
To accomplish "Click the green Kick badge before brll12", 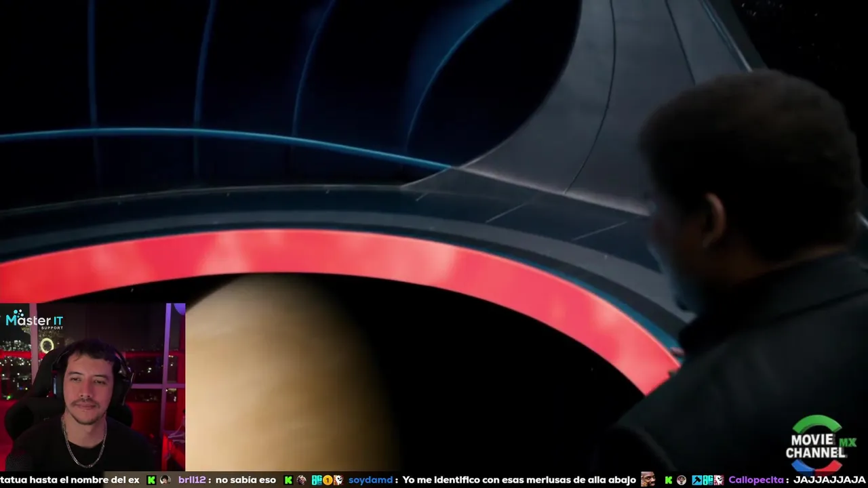I will point(151,480).
